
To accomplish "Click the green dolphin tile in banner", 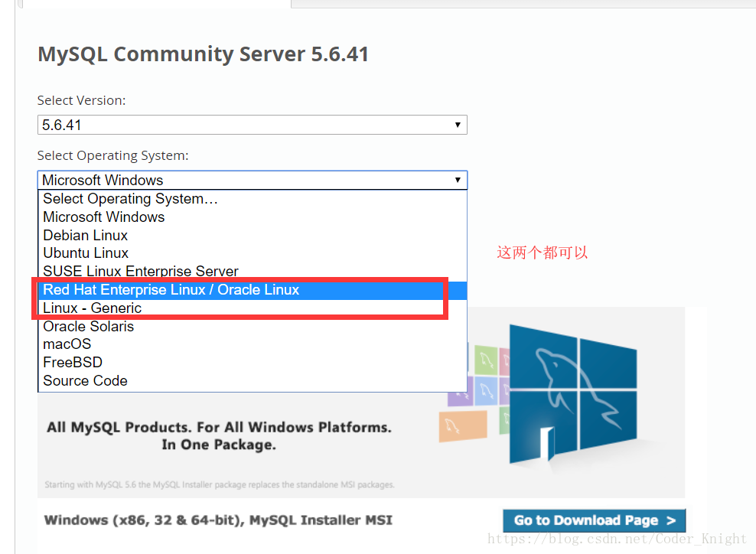I will (486, 360).
